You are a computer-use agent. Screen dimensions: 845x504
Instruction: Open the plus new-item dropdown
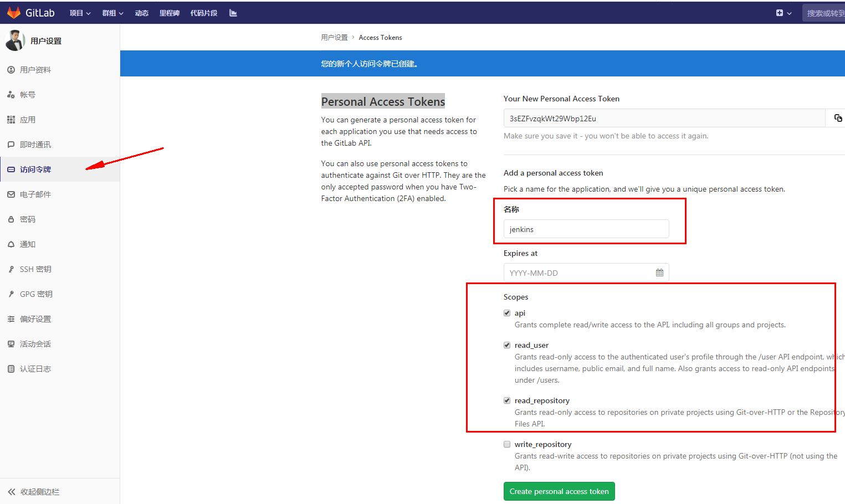[x=783, y=13]
